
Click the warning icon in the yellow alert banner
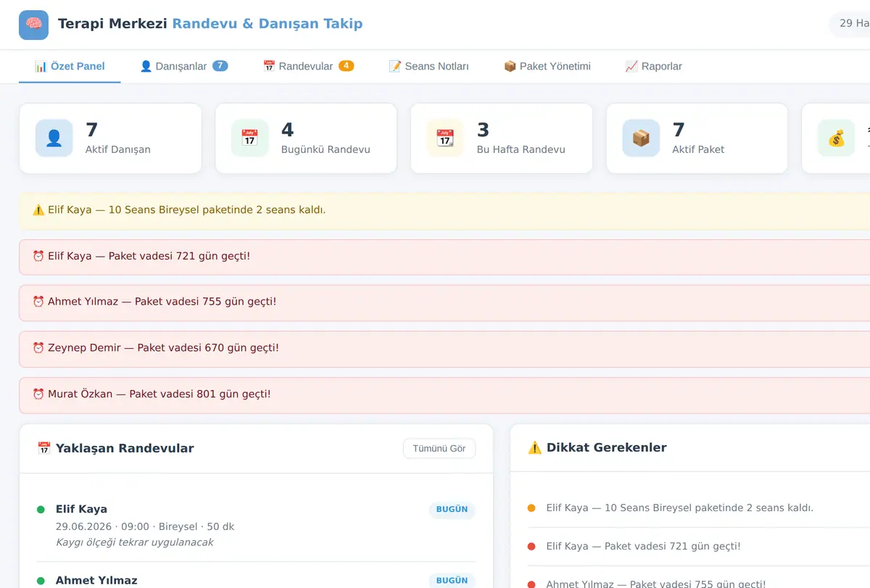click(x=38, y=210)
